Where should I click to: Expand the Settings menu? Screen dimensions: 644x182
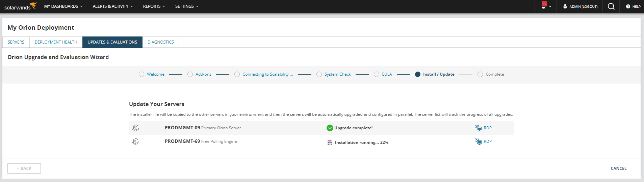click(187, 6)
